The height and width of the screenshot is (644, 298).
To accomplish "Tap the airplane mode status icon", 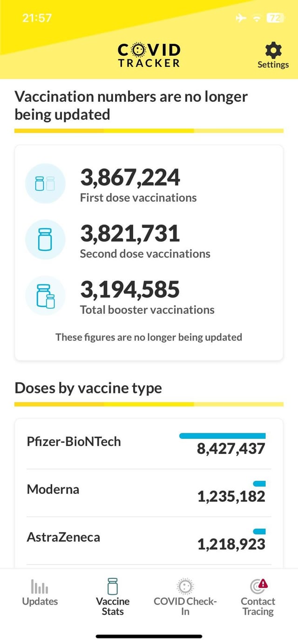I will 241,18.
